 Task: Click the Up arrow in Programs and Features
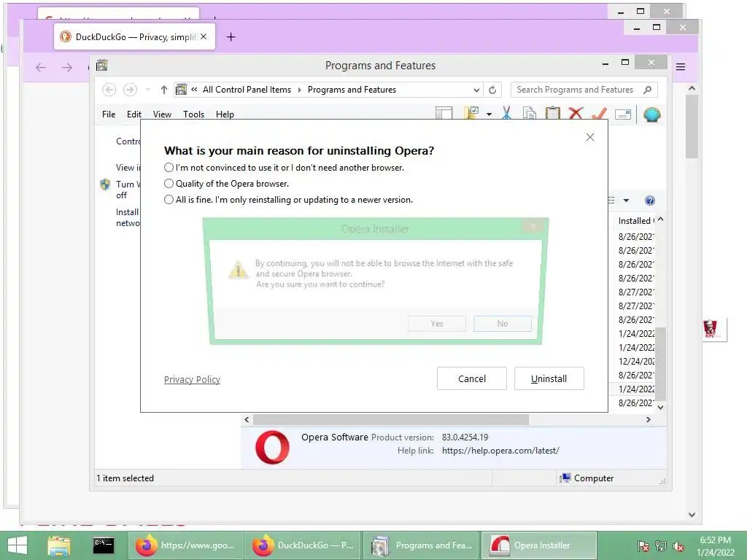click(164, 90)
